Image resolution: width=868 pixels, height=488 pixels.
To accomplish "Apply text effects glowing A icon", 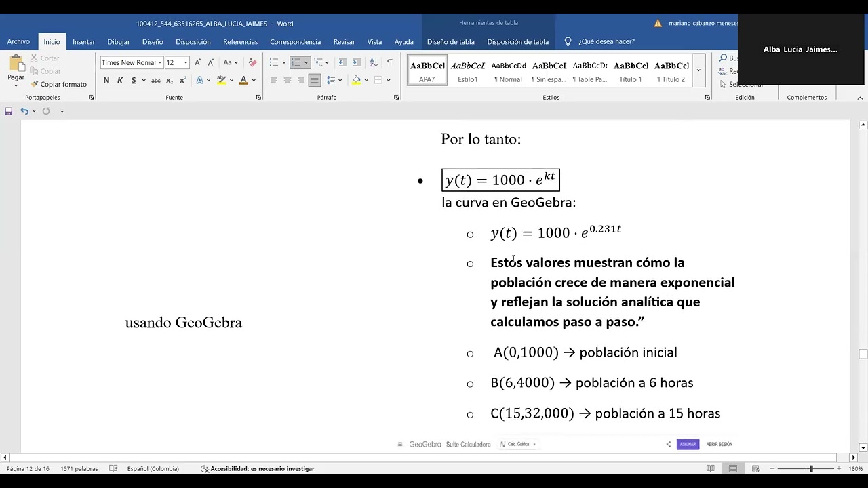I will tap(199, 80).
